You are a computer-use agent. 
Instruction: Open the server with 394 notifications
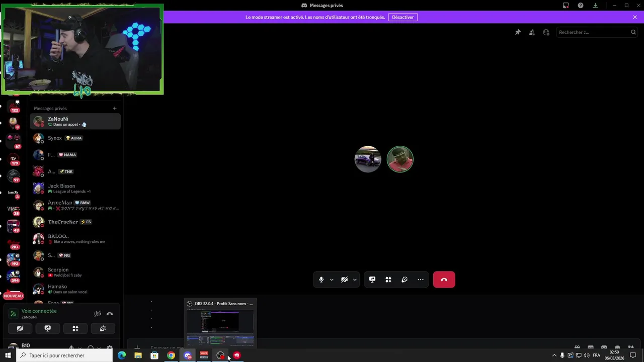click(x=14, y=276)
